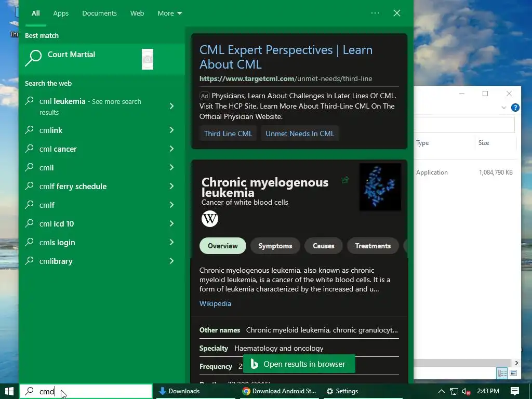The width and height of the screenshot is (532, 399).
Task: Click the cmd search text box
Action: pos(86,391)
